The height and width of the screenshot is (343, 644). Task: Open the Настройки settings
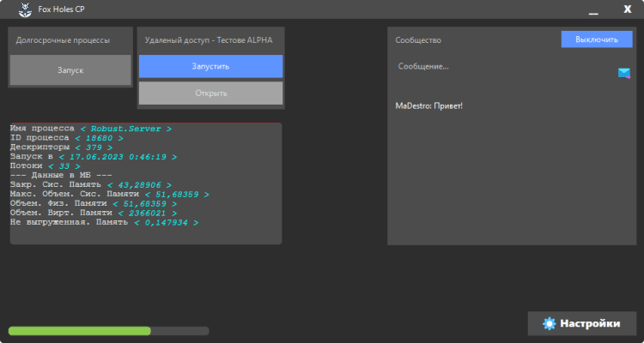pyautogui.click(x=584, y=323)
